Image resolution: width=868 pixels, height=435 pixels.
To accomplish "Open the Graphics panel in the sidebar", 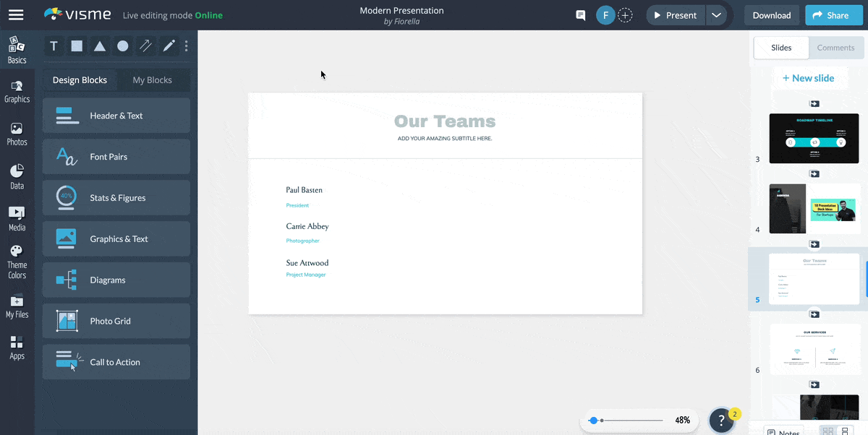I will 17,91.
